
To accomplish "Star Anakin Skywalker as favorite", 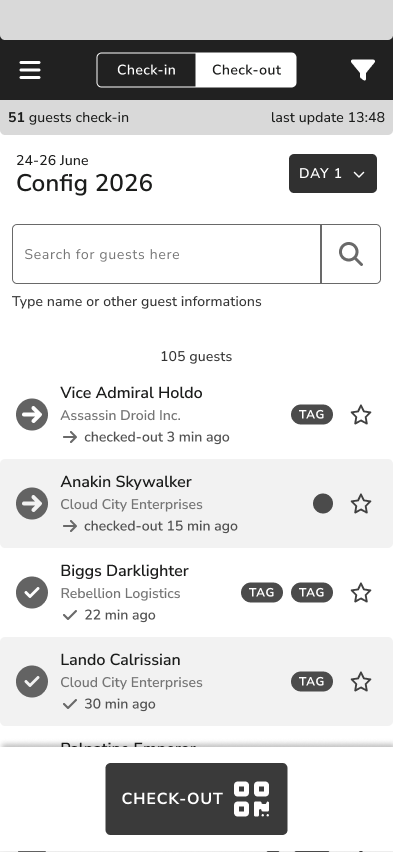I will [x=361, y=504].
